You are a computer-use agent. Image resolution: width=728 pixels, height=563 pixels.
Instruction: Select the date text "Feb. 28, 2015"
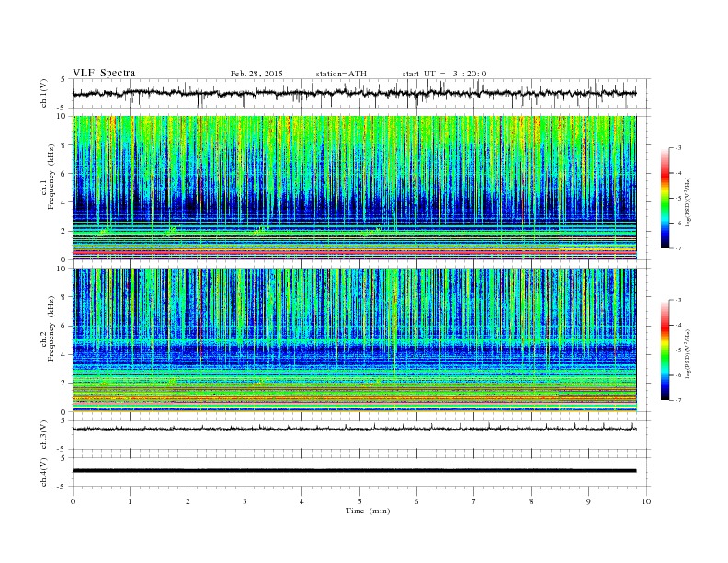tap(256, 74)
